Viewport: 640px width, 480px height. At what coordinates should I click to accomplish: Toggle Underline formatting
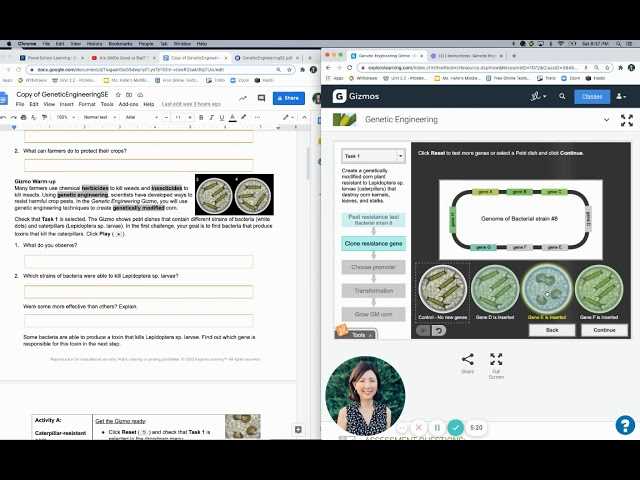[222, 117]
